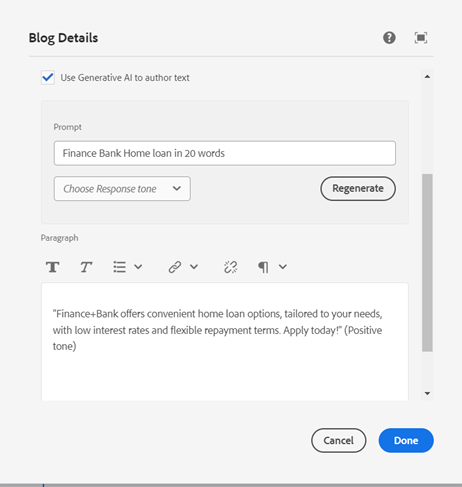
Task: Open the Choose Response tone dropdown
Action: pyautogui.click(x=122, y=189)
